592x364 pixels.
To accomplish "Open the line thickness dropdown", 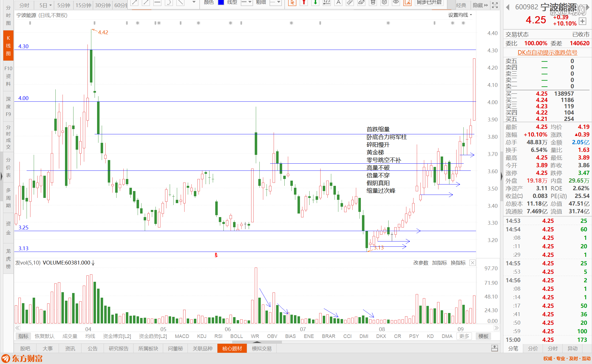I will (275, 3).
